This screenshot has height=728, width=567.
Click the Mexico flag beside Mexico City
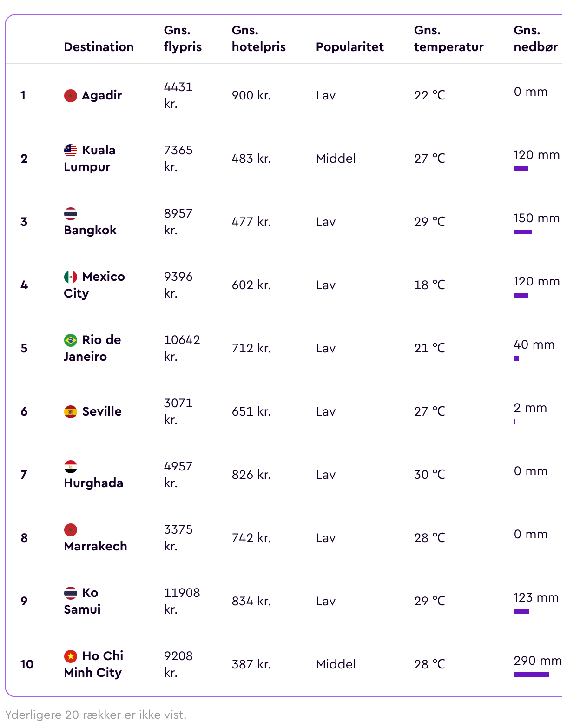pos(71,277)
